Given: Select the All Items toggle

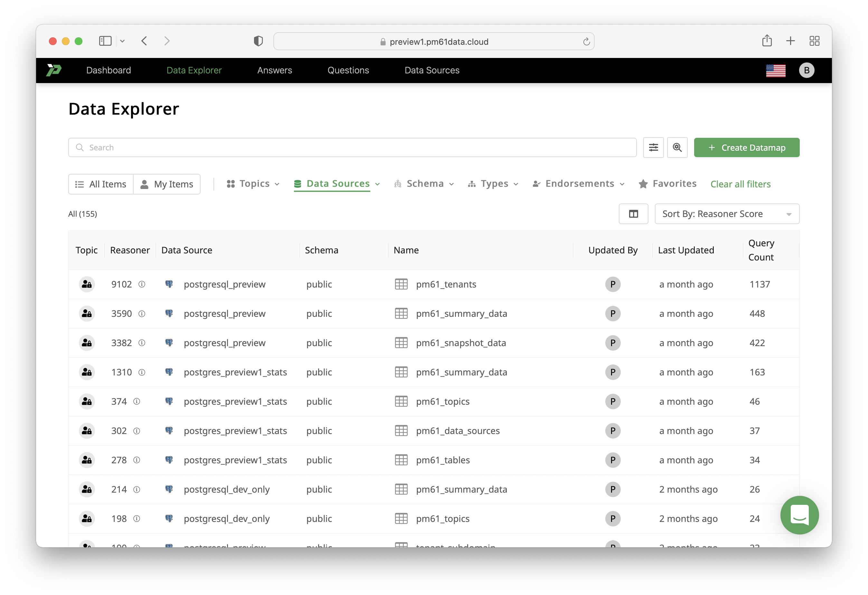Looking at the screenshot, I should [101, 184].
